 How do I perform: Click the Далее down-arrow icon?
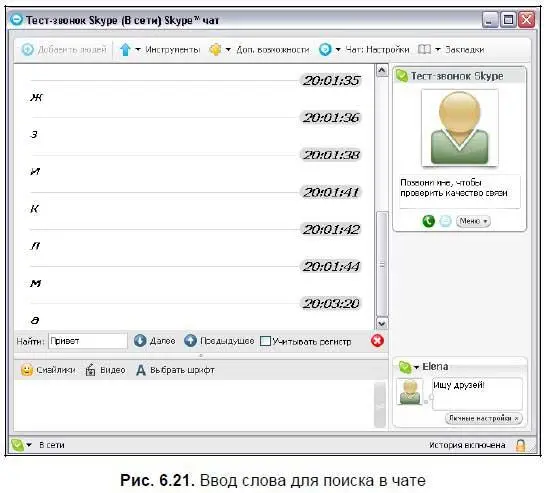pyautogui.click(x=140, y=341)
